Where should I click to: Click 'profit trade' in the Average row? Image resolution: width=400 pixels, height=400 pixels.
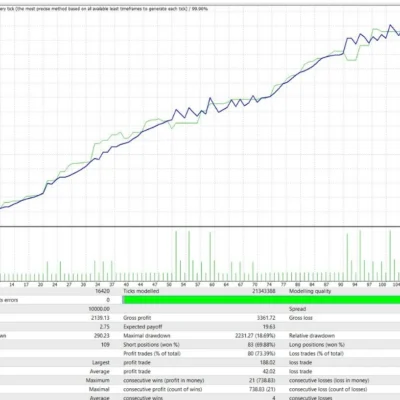click(x=137, y=371)
